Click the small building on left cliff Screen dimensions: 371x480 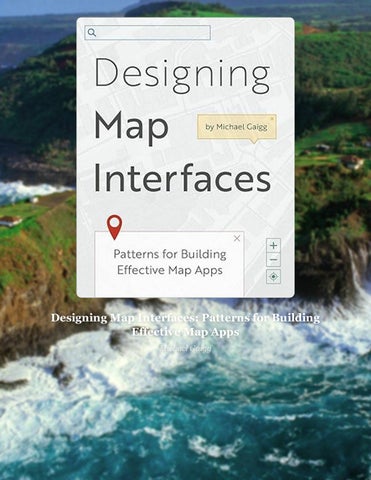point(11,221)
